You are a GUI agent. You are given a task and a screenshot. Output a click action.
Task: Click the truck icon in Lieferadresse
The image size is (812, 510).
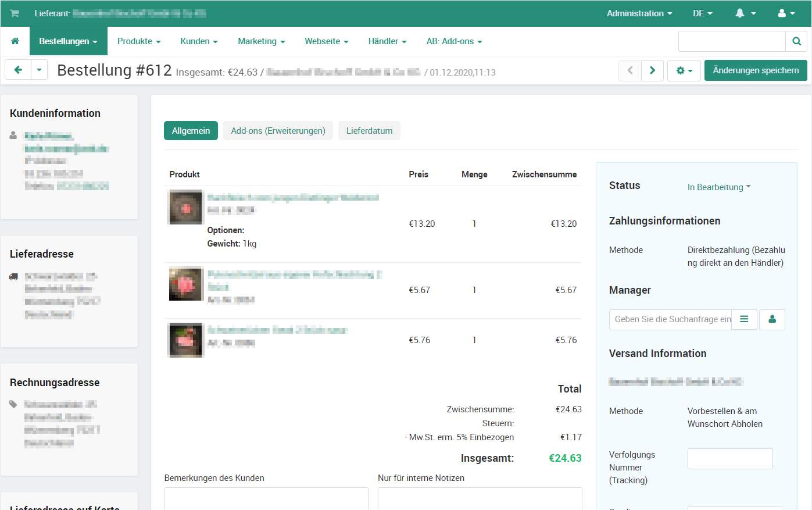[x=13, y=277]
